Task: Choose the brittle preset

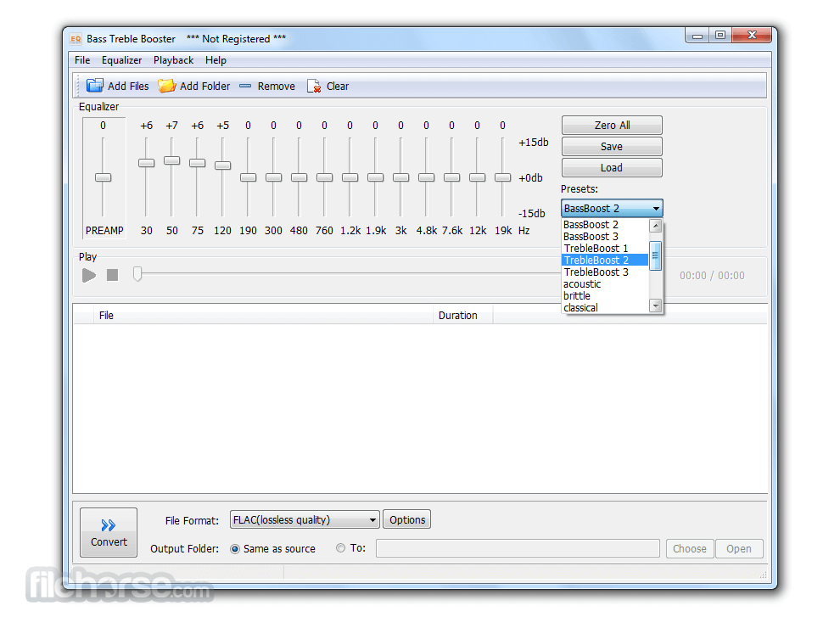Action: 605,296
